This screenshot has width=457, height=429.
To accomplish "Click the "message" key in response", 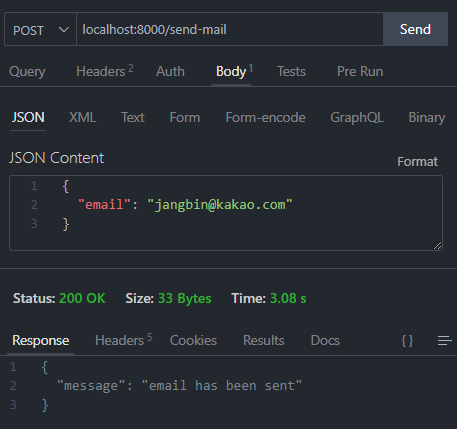I will (91, 386).
